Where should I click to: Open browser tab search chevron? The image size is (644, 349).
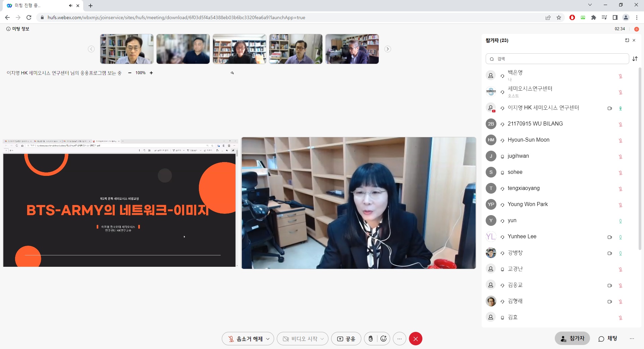590,5
